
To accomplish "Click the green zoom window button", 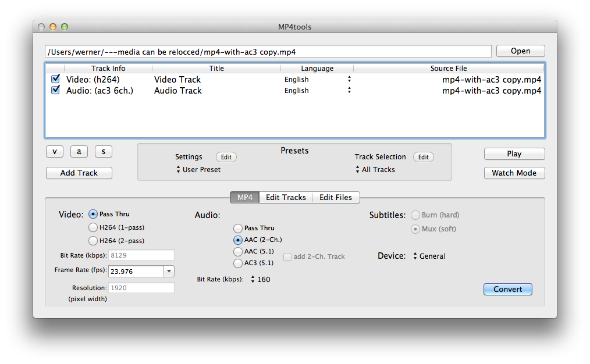I will [x=65, y=27].
